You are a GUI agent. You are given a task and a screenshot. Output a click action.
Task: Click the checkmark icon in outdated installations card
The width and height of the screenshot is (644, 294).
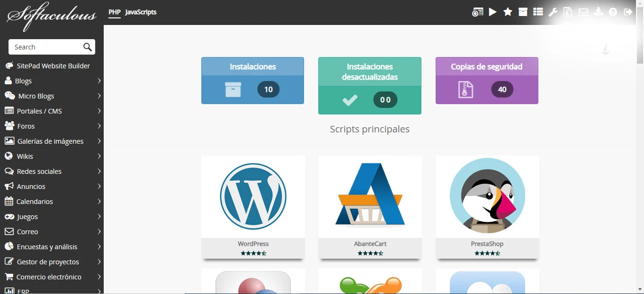click(x=350, y=100)
